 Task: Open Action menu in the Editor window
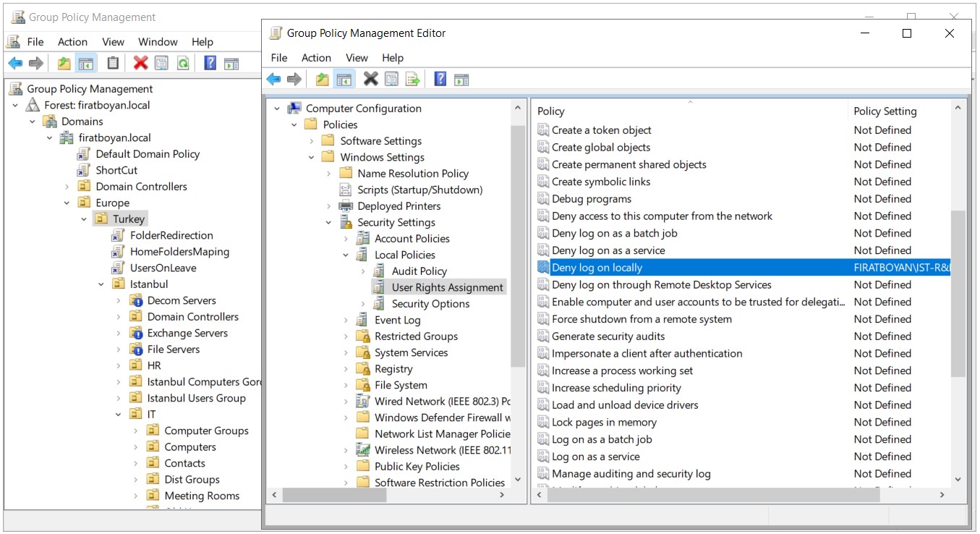click(316, 58)
